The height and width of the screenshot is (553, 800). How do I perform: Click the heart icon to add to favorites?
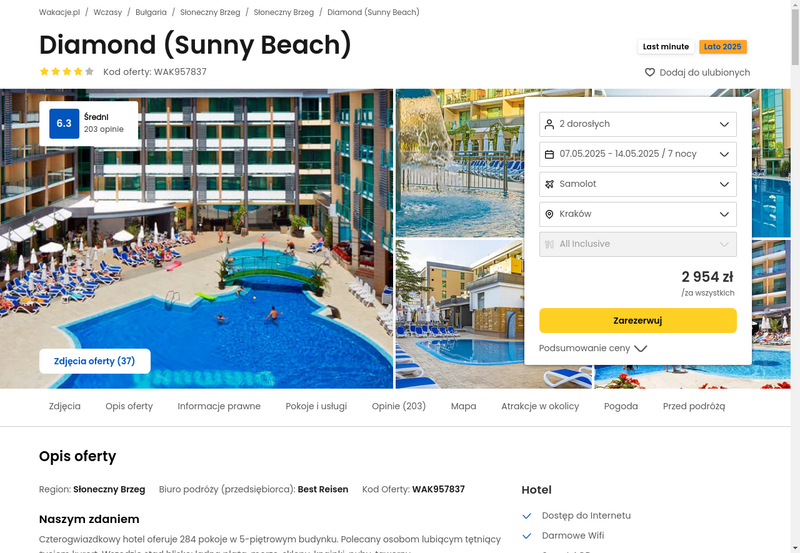coord(649,72)
